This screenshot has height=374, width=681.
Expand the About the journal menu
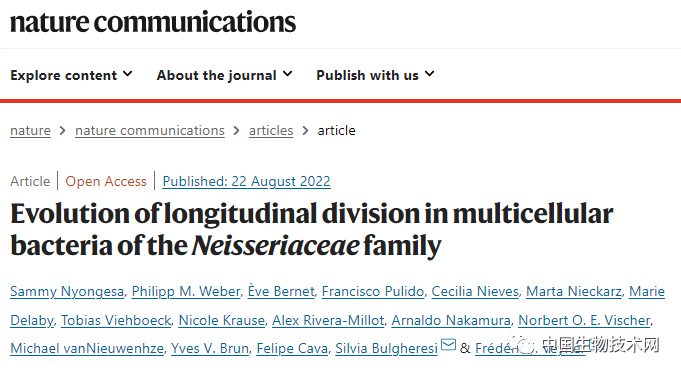225,75
